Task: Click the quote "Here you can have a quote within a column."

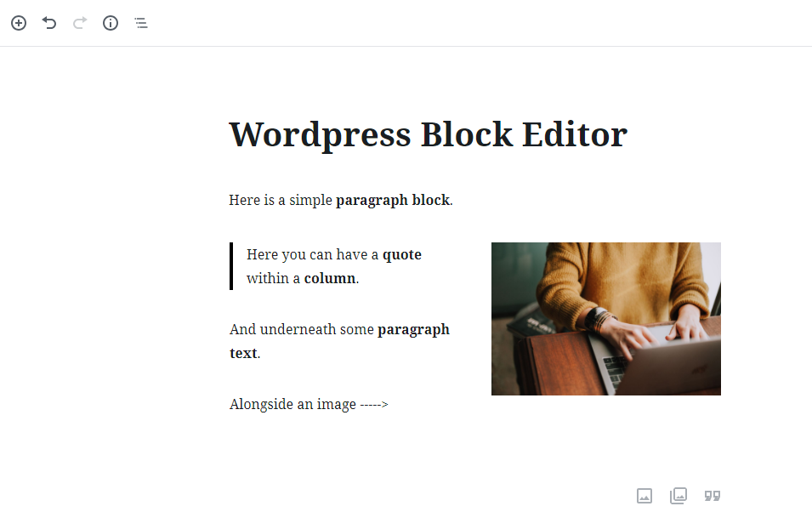Action: tap(334, 266)
